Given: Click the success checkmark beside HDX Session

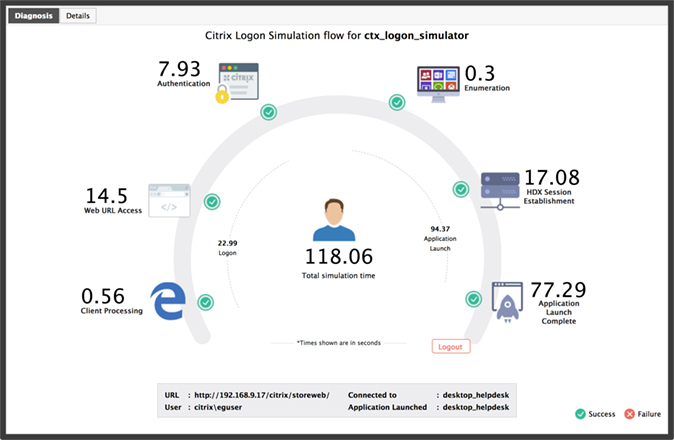Looking at the screenshot, I should (461, 189).
